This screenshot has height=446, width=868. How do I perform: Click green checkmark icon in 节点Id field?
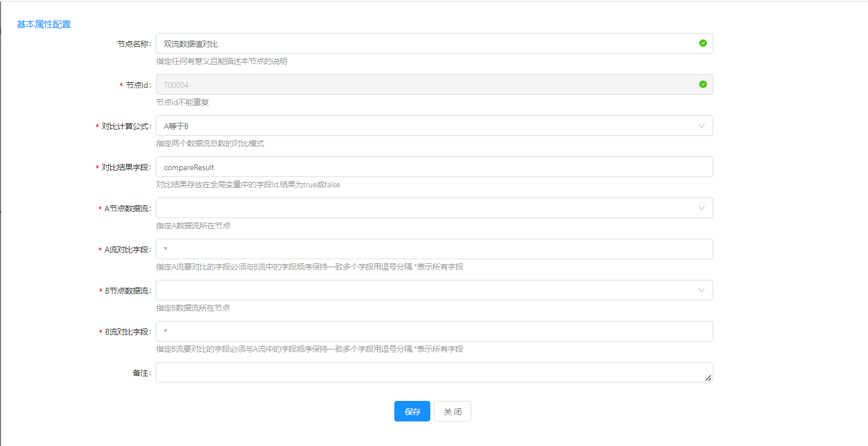(703, 85)
